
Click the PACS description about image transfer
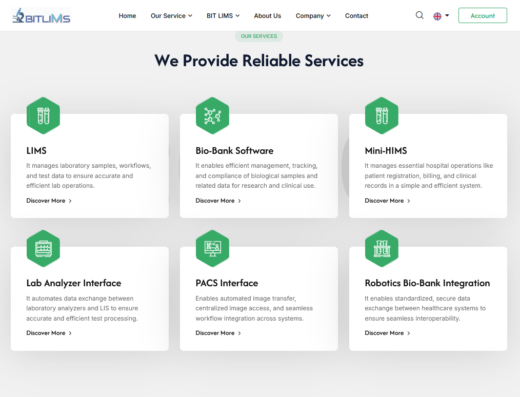(254, 308)
